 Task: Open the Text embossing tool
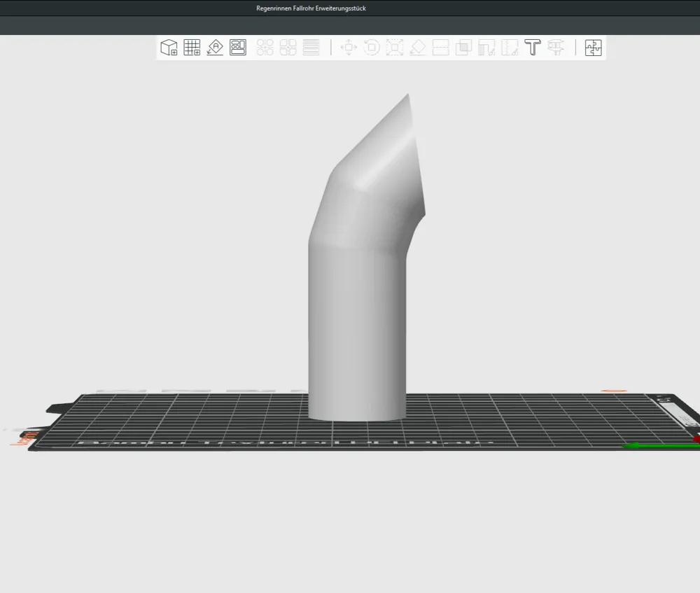[x=532, y=47]
